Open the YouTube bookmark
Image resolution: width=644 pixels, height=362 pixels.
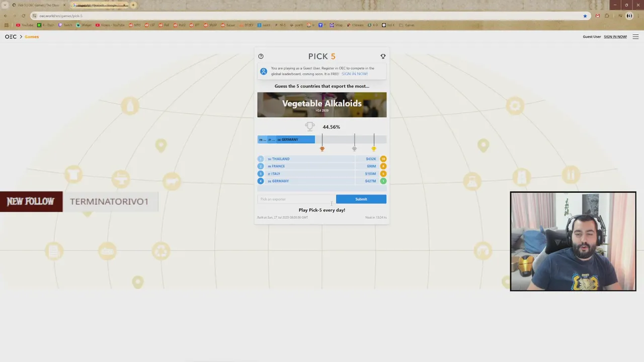(25, 25)
